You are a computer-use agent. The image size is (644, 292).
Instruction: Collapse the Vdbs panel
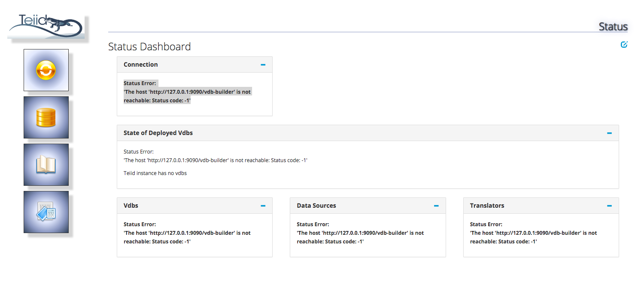[263, 206]
